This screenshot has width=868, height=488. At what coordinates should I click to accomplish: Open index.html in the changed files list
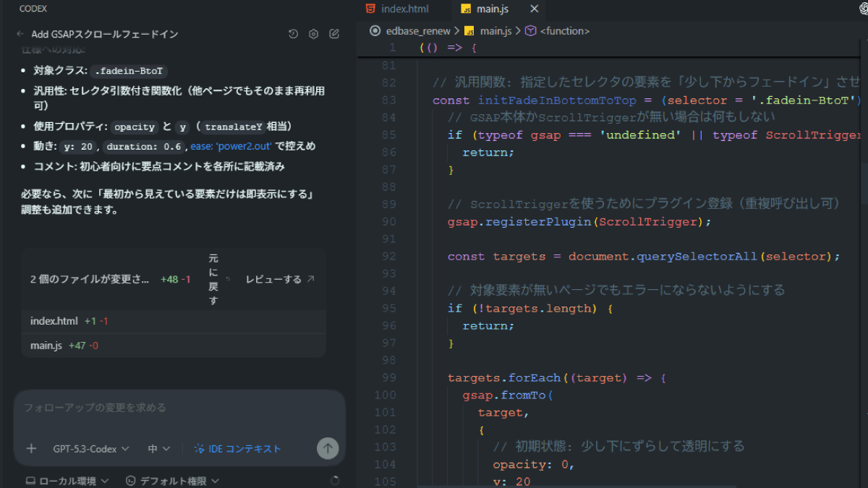coord(54,321)
